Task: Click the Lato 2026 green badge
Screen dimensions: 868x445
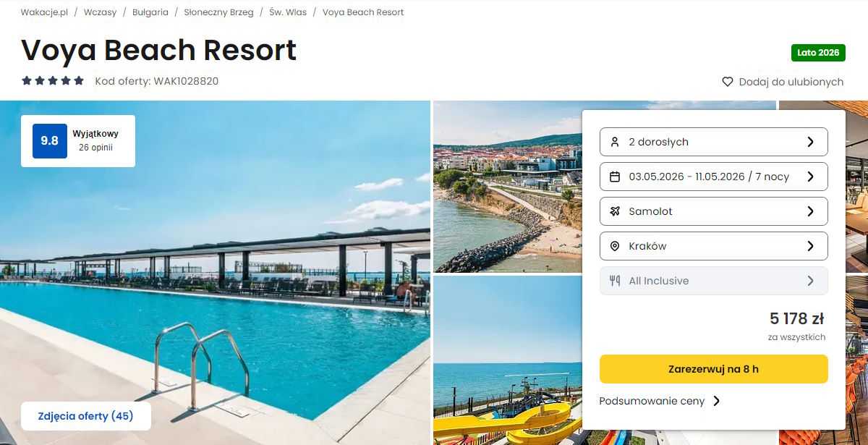Action: (818, 53)
